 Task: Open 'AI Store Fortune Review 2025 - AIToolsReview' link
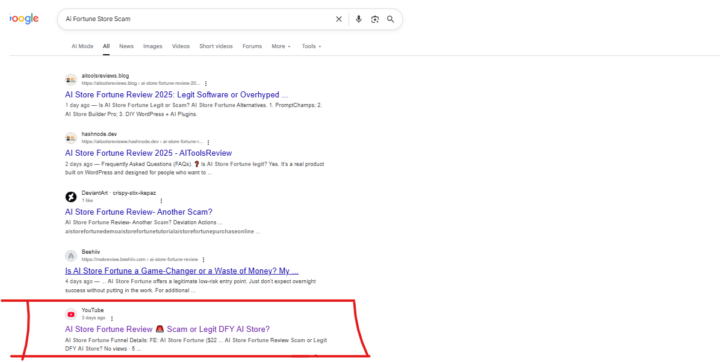(148, 153)
